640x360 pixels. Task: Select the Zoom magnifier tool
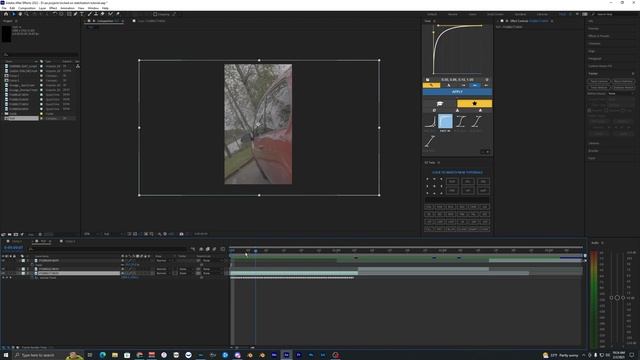point(27,14)
